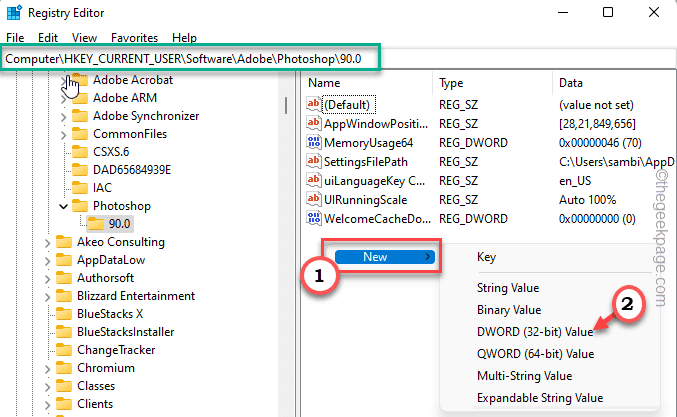677x417 pixels.
Task: Collapse the Photoshop key
Action: pyautogui.click(x=63, y=206)
